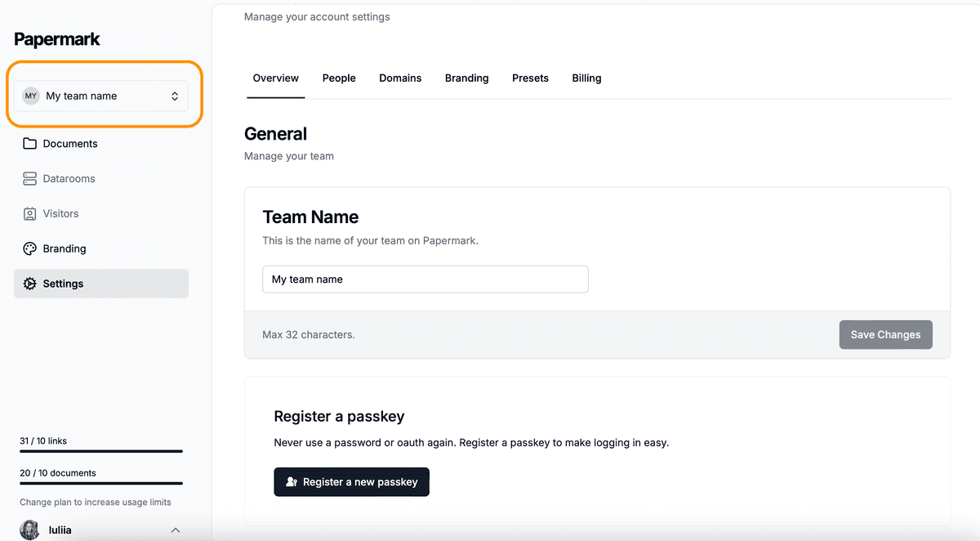This screenshot has height=541, width=980.
Task: Go to the Billing tab
Action: click(x=586, y=78)
